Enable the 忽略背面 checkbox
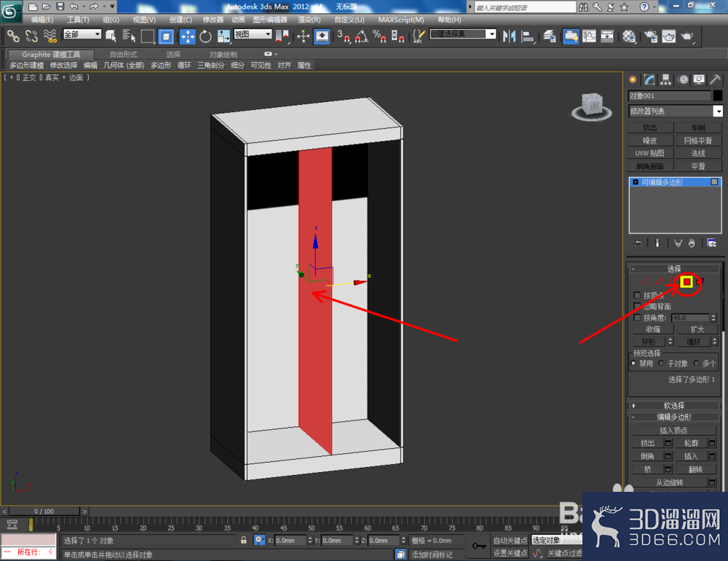The image size is (728, 561). 637,306
